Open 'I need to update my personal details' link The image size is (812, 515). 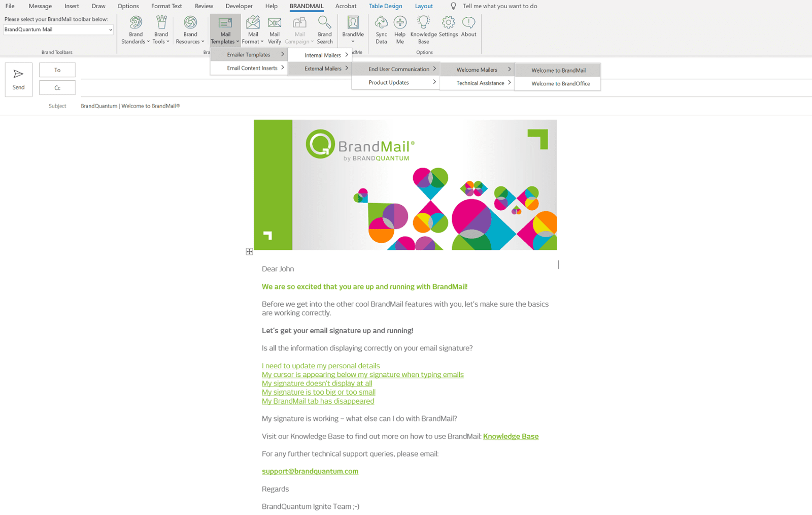click(x=321, y=366)
